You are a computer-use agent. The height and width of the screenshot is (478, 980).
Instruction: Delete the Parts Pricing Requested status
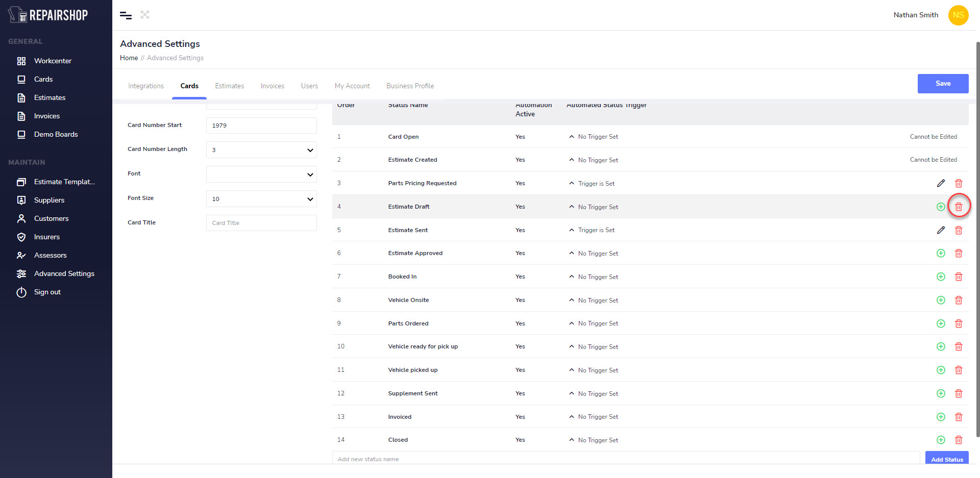pyautogui.click(x=959, y=183)
